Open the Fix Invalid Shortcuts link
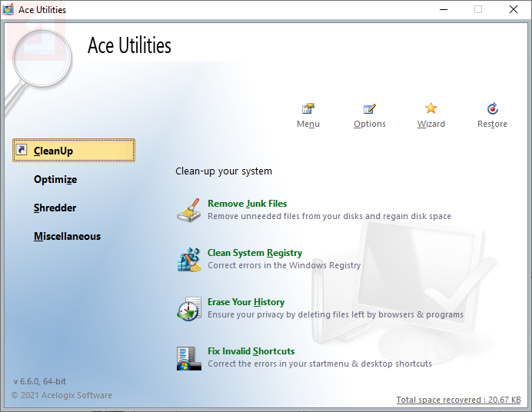 click(x=251, y=351)
